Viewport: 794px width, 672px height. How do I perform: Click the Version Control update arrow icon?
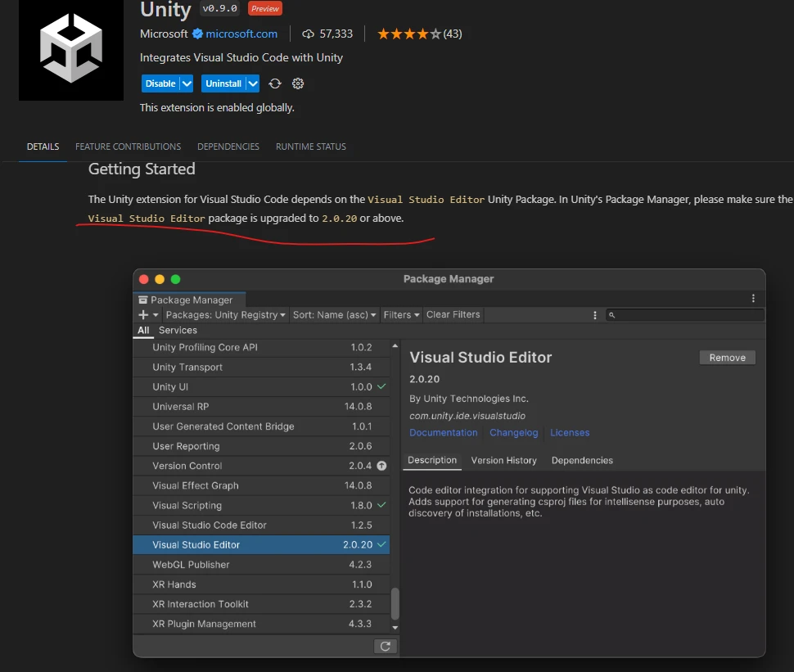(381, 466)
